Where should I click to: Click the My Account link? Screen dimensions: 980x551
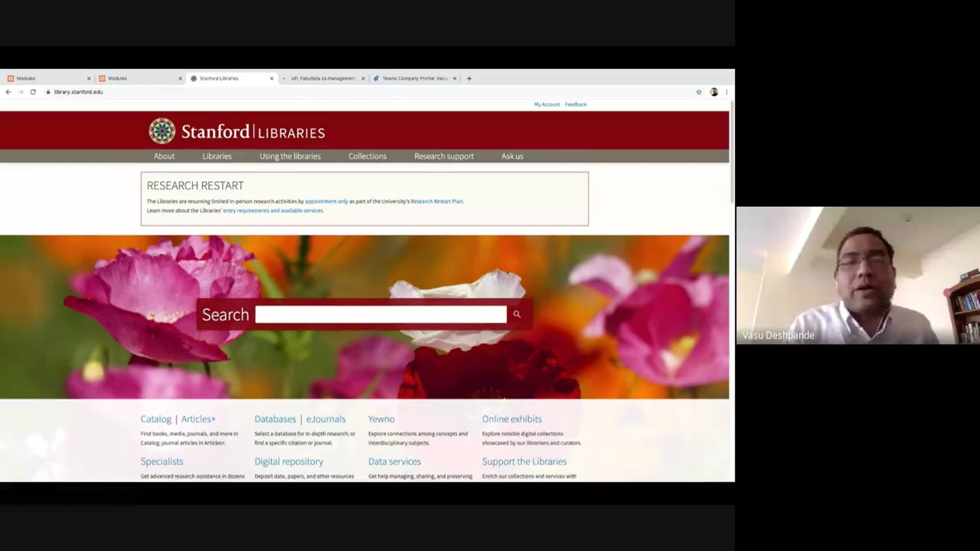(x=547, y=104)
